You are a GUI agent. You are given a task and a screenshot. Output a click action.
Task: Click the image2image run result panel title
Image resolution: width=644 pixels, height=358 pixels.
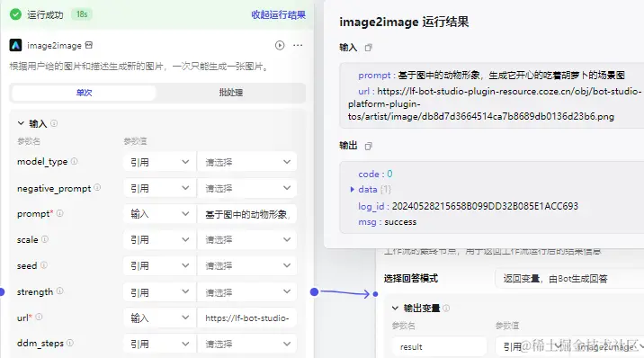coord(404,22)
